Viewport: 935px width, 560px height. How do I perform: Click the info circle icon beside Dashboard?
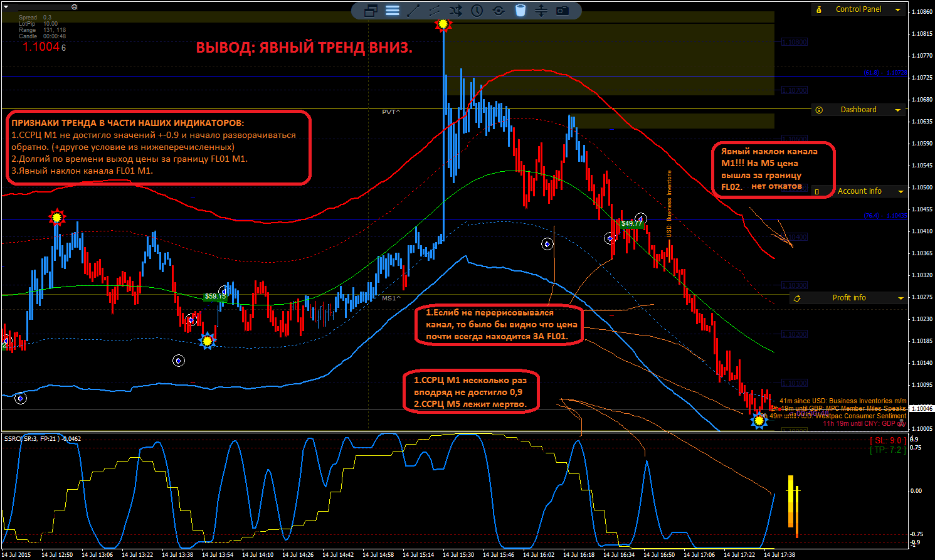(819, 110)
